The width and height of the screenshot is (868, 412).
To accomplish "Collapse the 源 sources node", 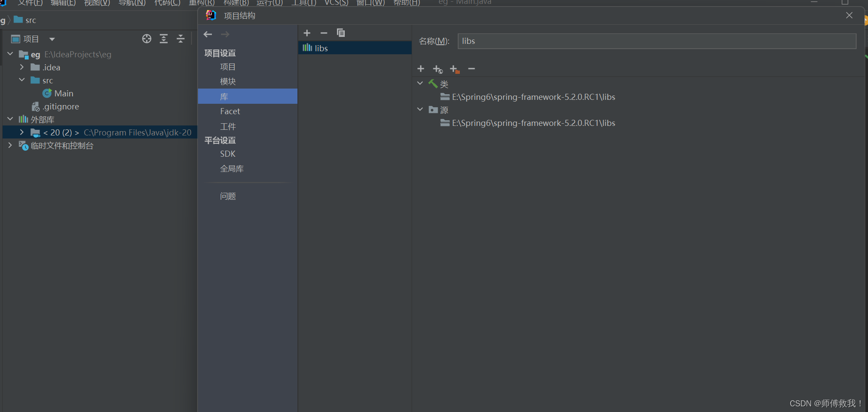I will (x=420, y=109).
